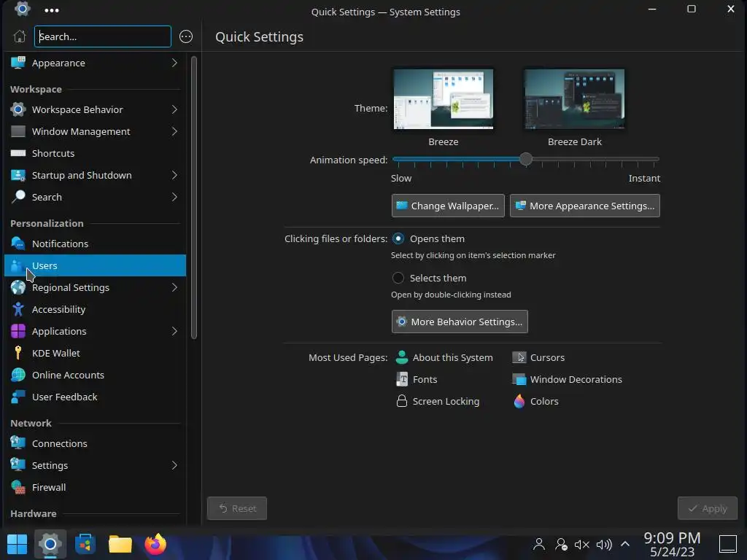Open the Shortcuts settings entry
This screenshot has width=747, height=560.
click(x=96, y=153)
